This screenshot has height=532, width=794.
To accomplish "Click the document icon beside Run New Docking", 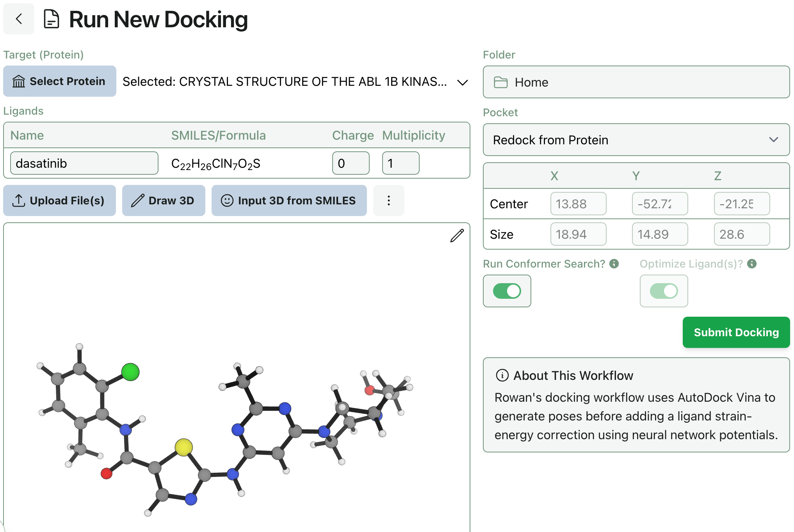I will pyautogui.click(x=51, y=19).
